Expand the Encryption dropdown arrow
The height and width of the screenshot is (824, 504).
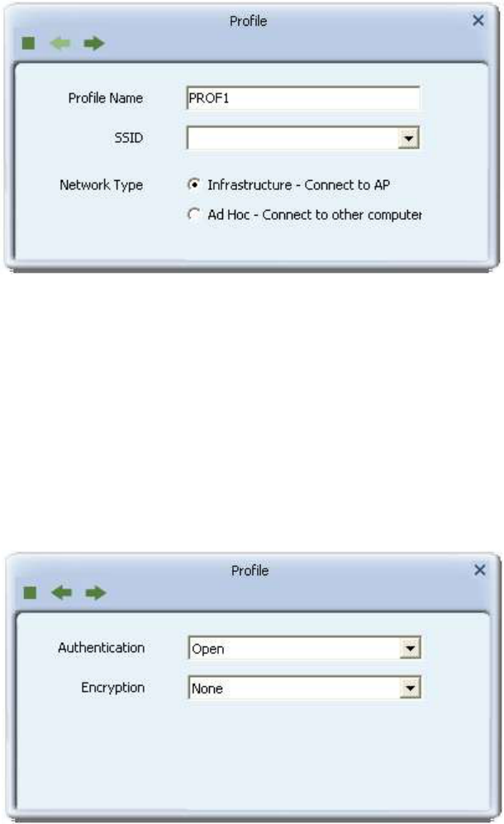click(410, 688)
